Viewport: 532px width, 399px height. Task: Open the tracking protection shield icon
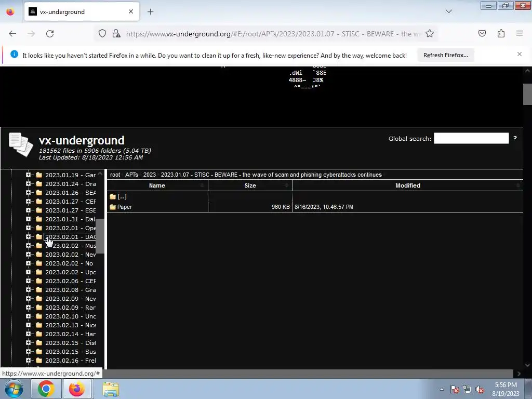click(102, 34)
